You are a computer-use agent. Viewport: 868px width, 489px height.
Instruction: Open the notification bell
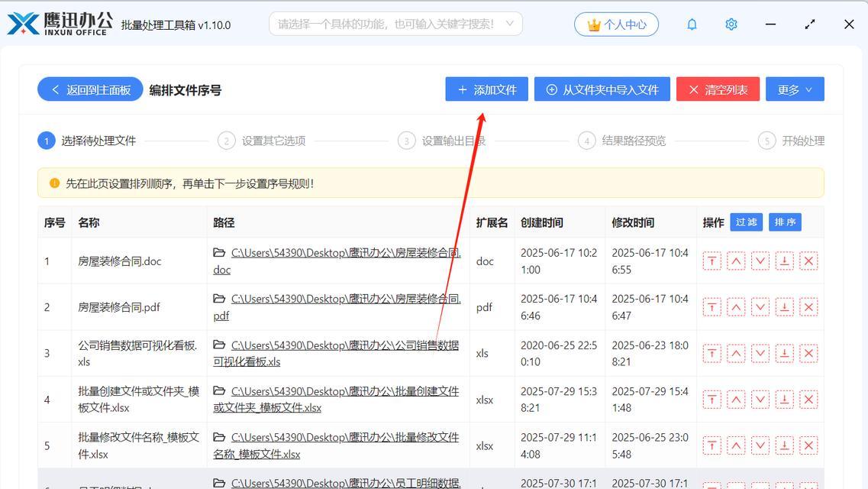(692, 24)
